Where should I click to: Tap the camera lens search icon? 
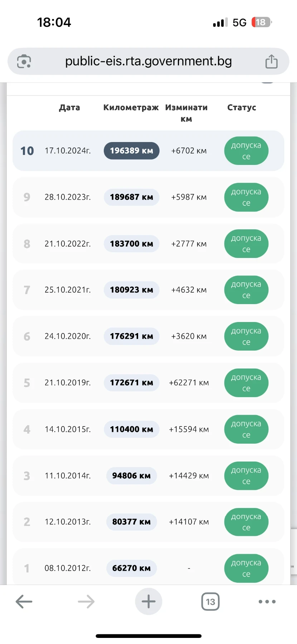pos(24,61)
